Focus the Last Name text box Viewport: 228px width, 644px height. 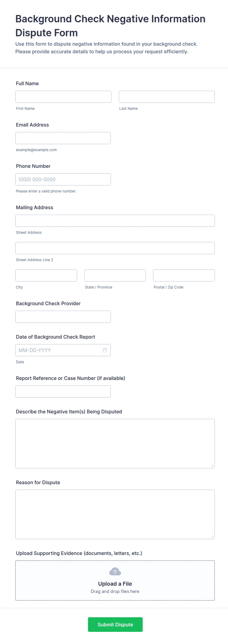point(166,97)
